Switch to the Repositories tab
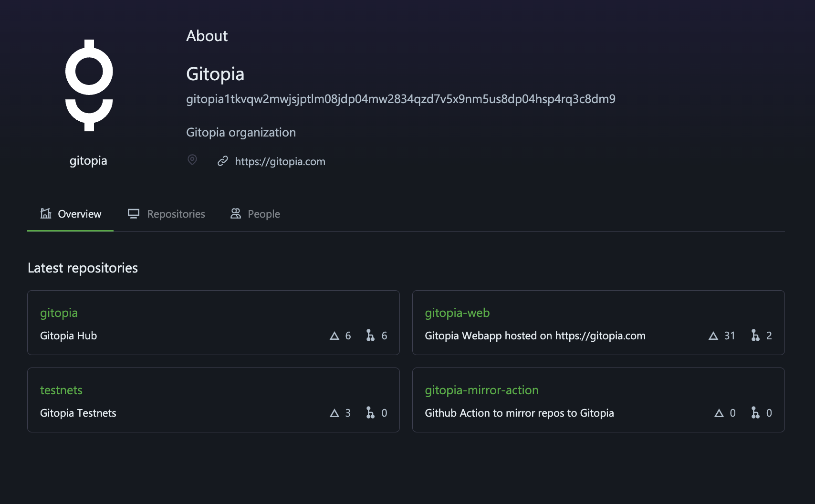 [x=166, y=214]
